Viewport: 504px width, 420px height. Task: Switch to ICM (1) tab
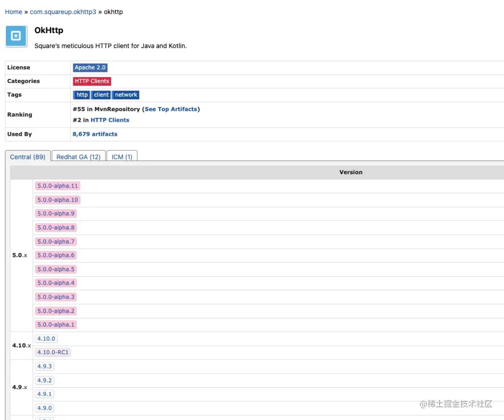click(122, 156)
